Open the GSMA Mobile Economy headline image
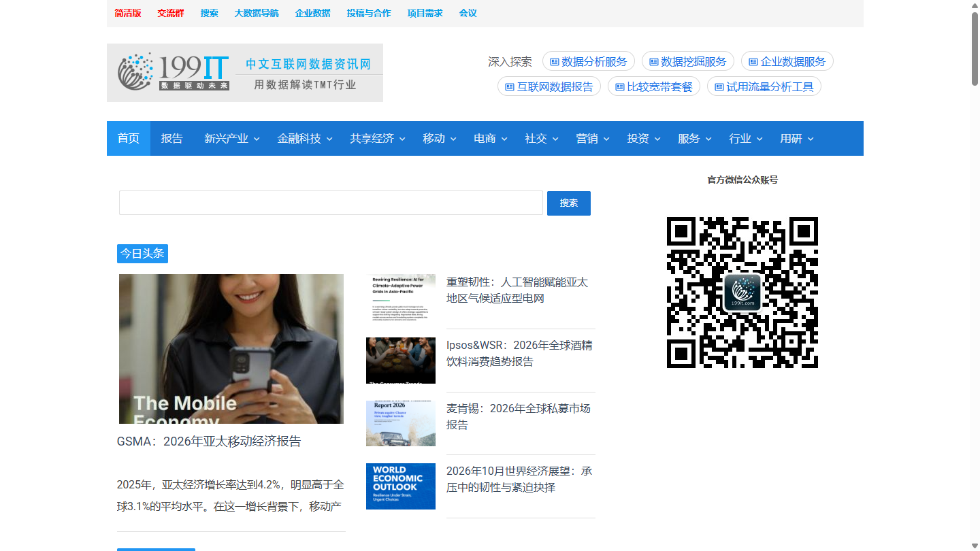The image size is (980, 551). [231, 349]
